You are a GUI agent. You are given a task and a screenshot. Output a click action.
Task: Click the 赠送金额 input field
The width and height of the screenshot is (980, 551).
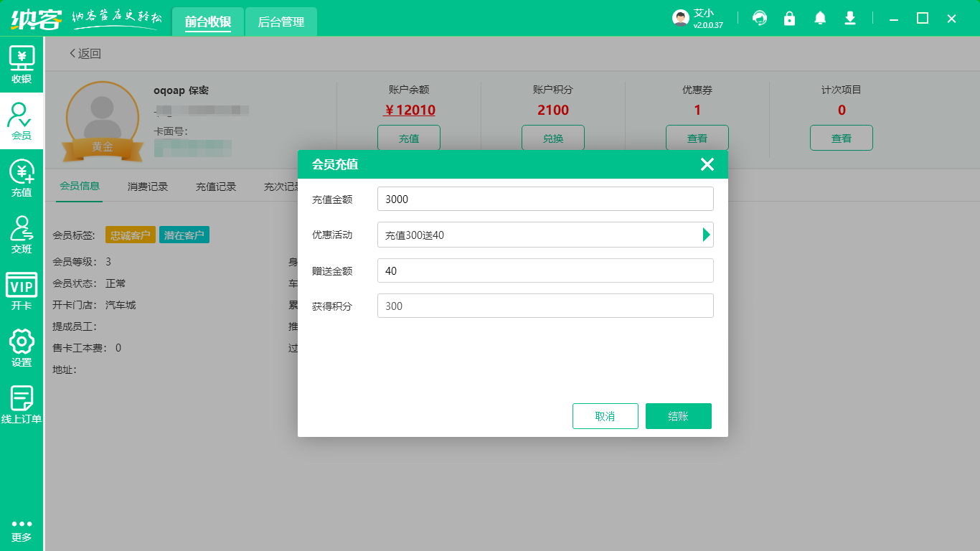click(x=545, y=270)
